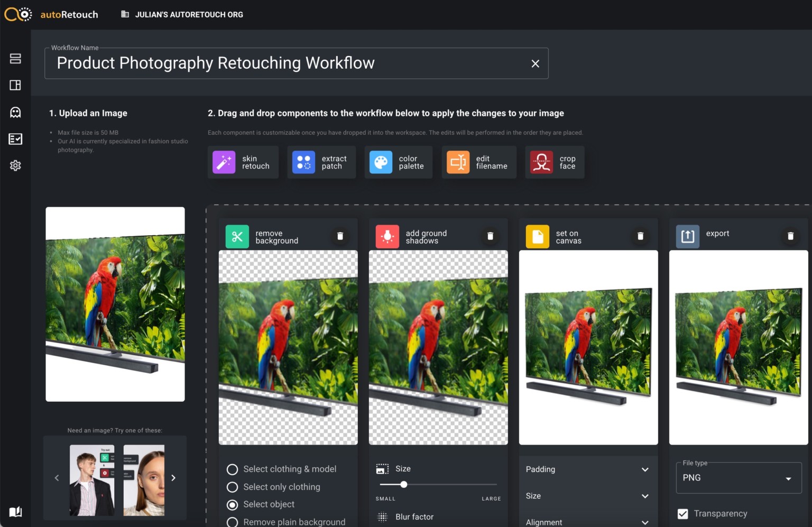Open the checklist icon in sidebar
The height and width of the screenshot is (527, 812).
pos(15,139)
